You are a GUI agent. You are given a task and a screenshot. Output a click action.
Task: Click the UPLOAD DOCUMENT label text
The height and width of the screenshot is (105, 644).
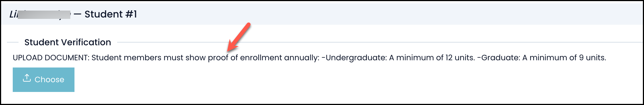pos(51,57)
